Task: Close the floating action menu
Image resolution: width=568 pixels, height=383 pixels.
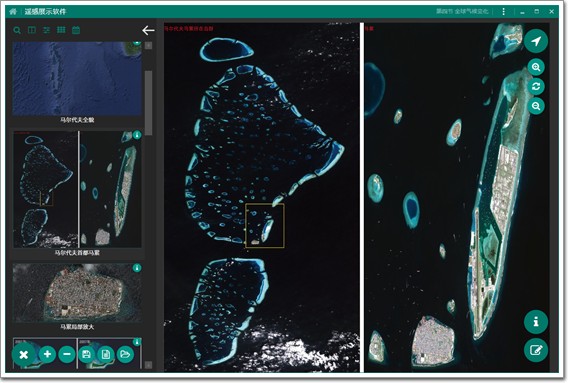Action: click(x=24, y=354)
